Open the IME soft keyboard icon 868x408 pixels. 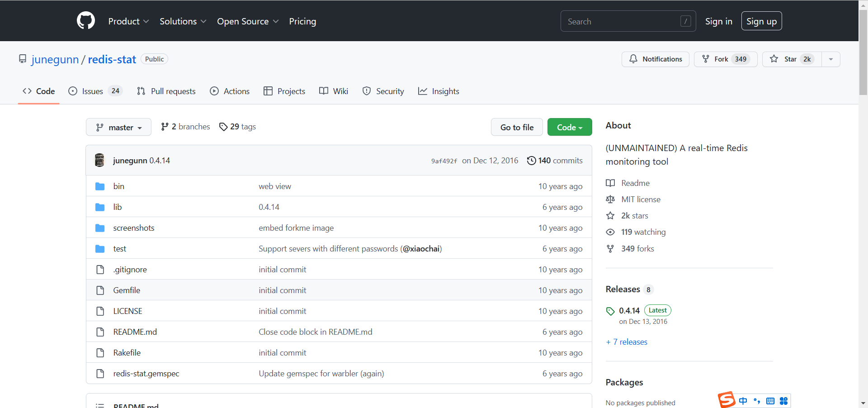click(x=770, y=401)
